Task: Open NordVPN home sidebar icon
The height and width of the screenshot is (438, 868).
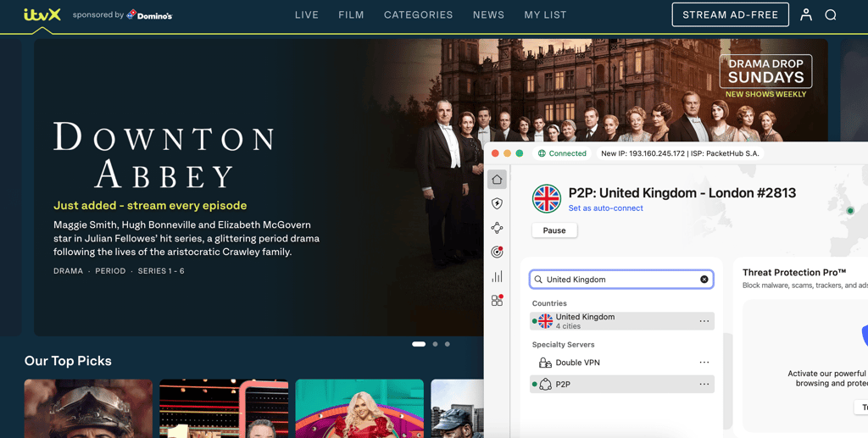Action: coord(497,180)
